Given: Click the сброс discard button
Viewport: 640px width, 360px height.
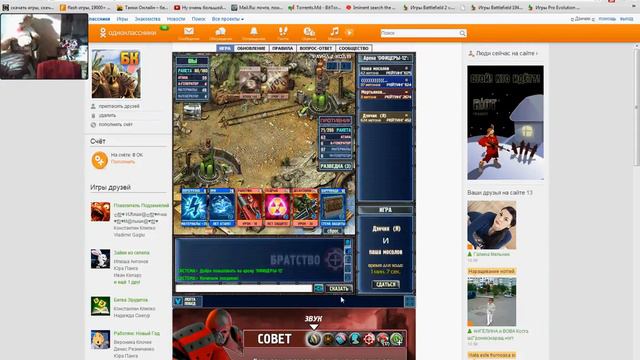Looking at the screenshot, I should 333,231.
